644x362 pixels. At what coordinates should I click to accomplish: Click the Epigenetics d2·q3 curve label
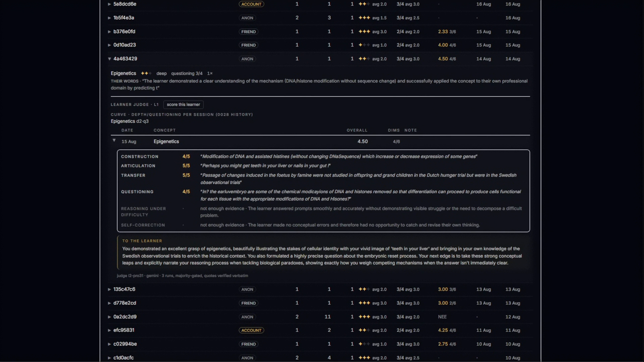(130, 121)
